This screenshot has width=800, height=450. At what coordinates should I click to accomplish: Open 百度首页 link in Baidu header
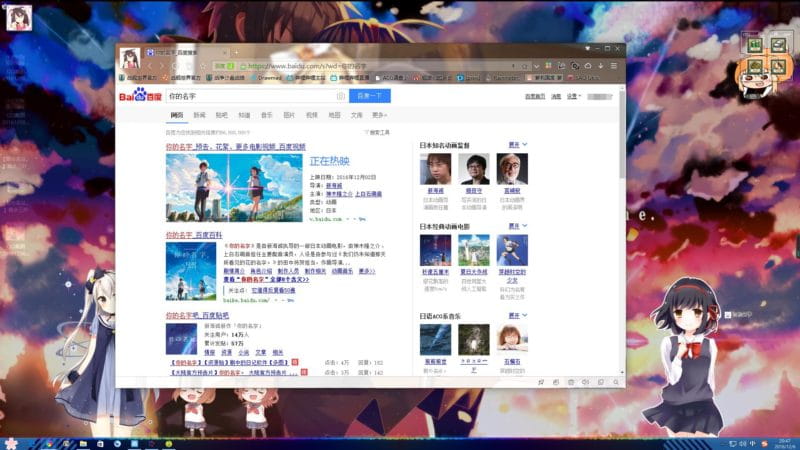[x=535, y=96]
